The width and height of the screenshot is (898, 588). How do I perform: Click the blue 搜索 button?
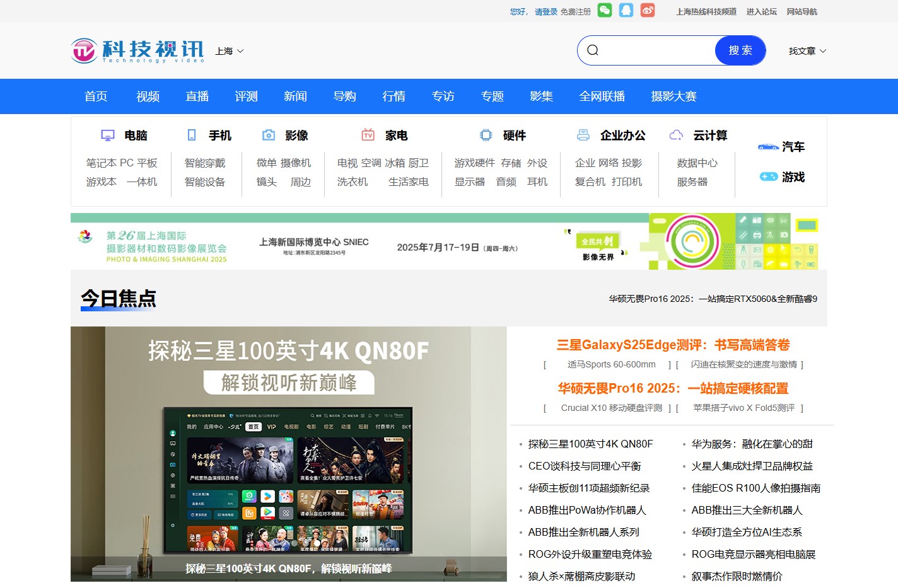tap(740, 50)
